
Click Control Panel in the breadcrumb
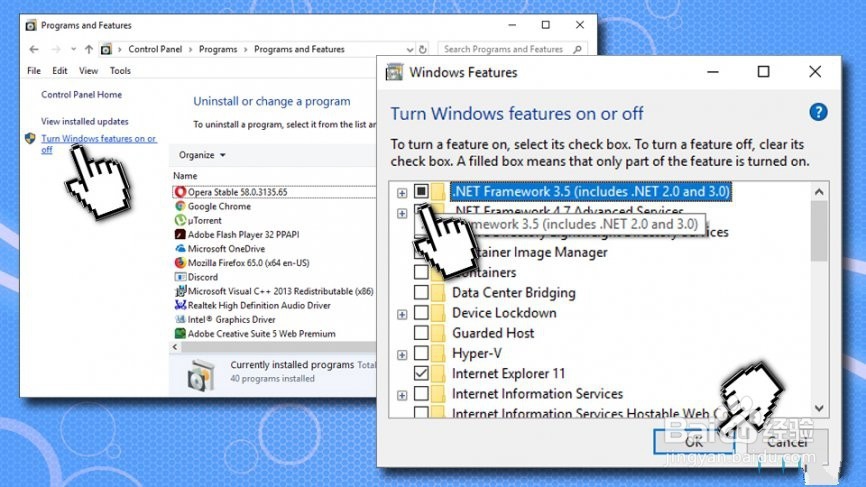tap(155, 49)
